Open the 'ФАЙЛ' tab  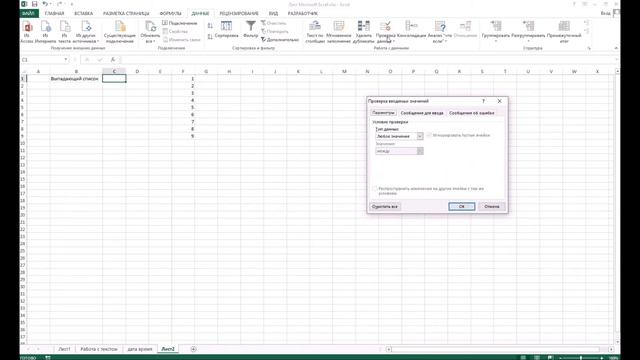tap(28, 13)
